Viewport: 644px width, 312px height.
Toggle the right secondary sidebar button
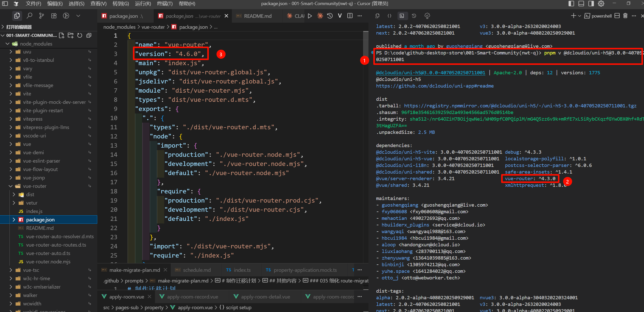[591, 4]
